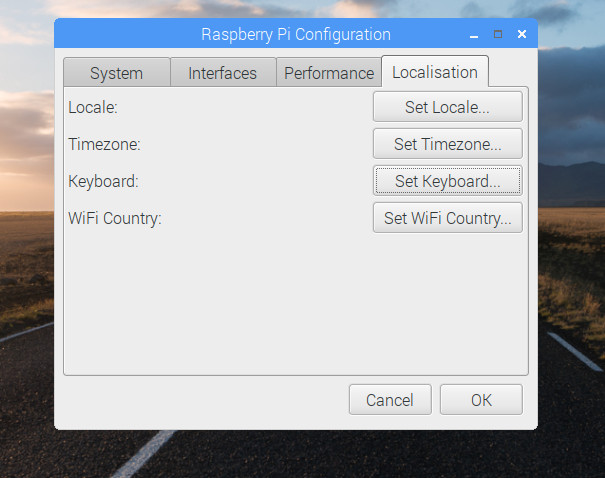Open the Interfaces tab
The width and height of the screenshot is (605, 478).
[x=223, y=73]
